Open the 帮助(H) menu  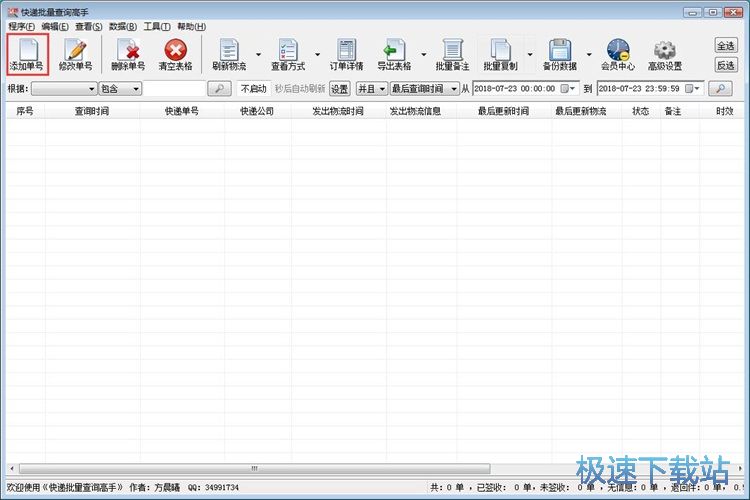click(x=191, y=26)
